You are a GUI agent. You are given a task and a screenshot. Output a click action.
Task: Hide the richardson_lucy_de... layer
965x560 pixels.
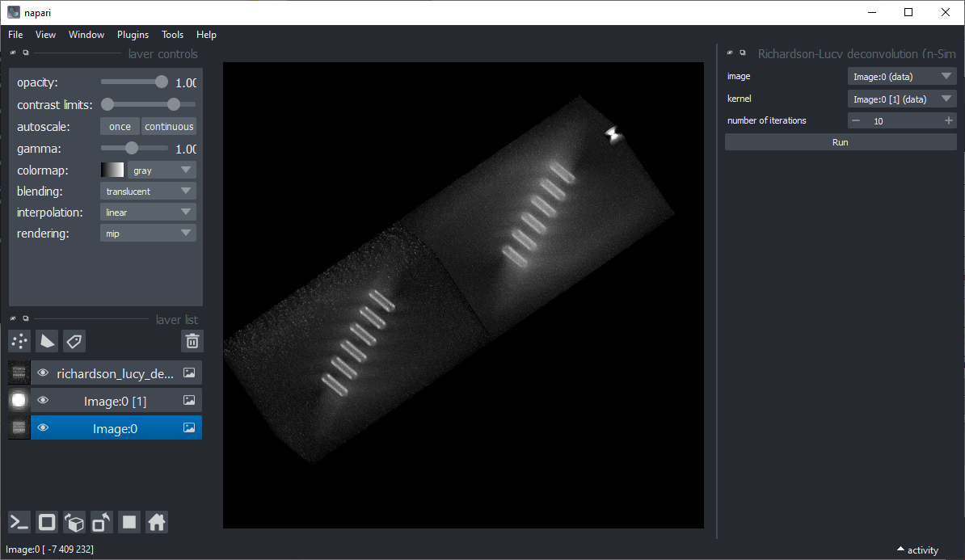point(43,373)
